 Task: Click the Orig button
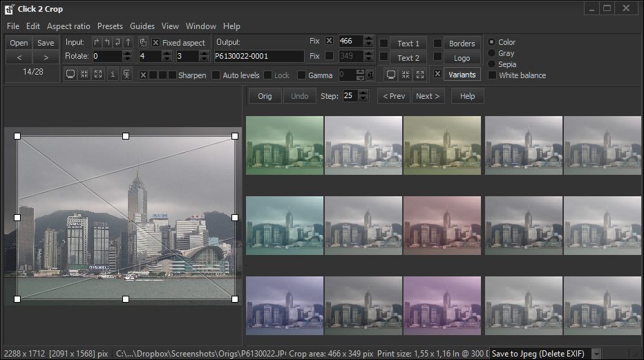coord(265,96)
